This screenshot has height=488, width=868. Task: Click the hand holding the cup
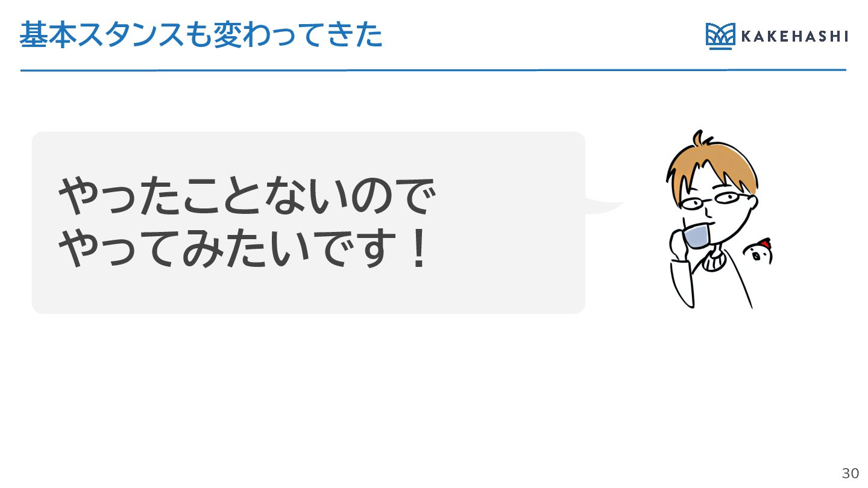(x=678, y=244)
